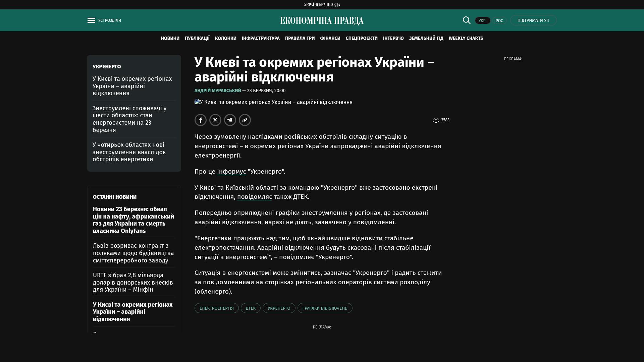This screenshot has width=644, height=362.
Task: Copy the article link with the chain icon
Action: point(245,120)
